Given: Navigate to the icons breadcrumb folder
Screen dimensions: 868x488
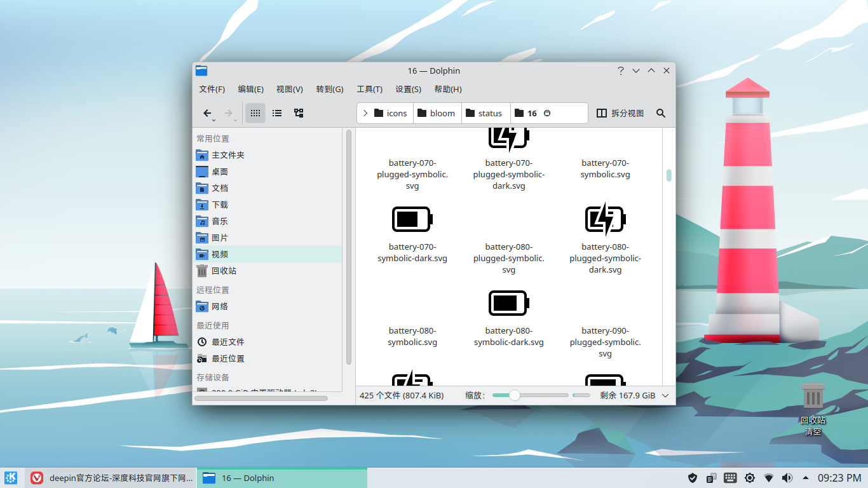Looking at the screenshot, I should (391, 113).
